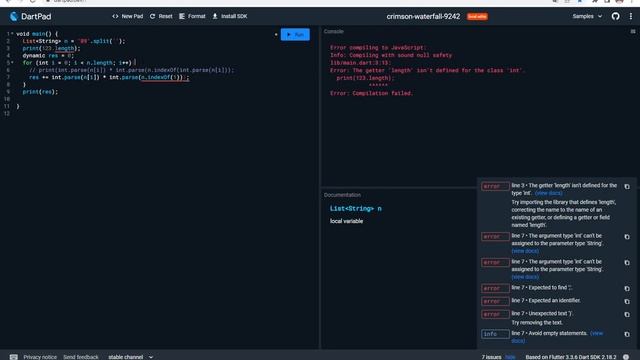Click the info icon beside SDK version
Screen dimensions: 640x360
click(626, 357)
